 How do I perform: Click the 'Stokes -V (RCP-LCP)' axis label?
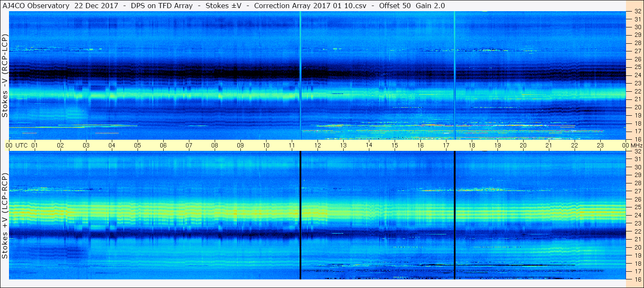click(5, 77)
